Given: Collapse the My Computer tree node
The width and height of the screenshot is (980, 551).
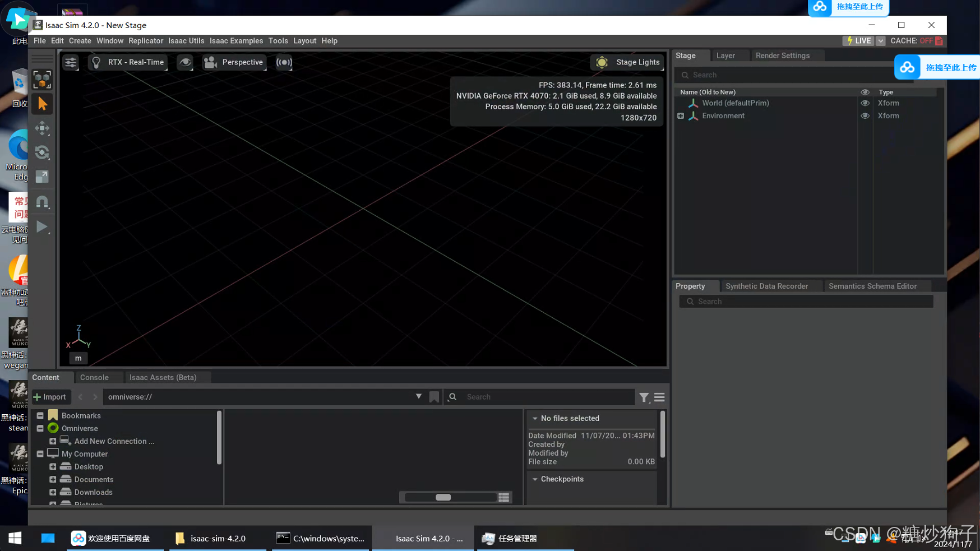Looking at the screenshot, I should pos(40,454).
